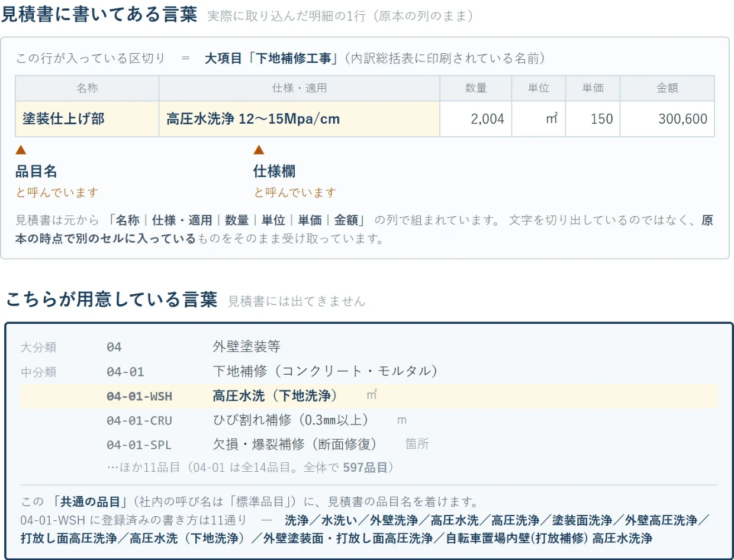Screen dimensions: 734x560
Task: Click the 品目名 label
Action: point(36,172)
